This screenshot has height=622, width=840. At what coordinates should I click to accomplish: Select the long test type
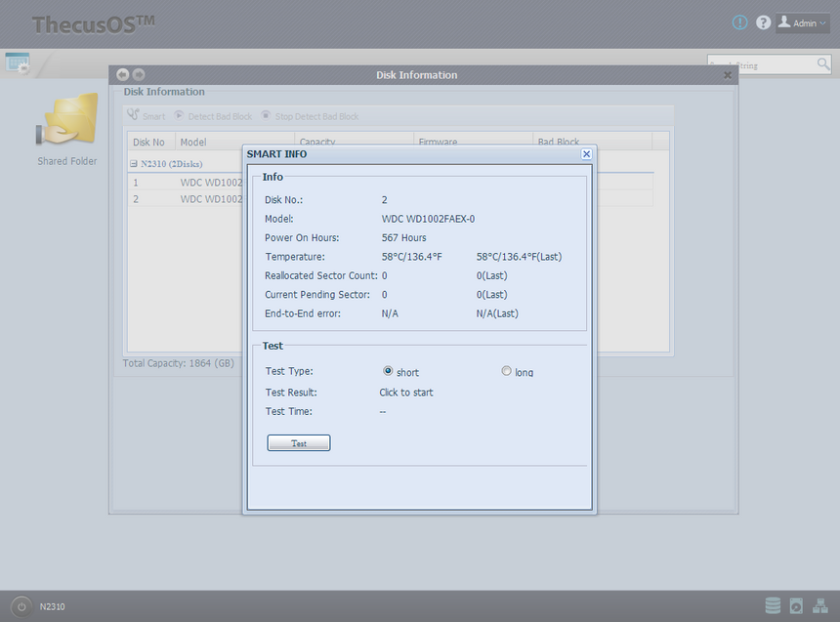click(506, 371)
